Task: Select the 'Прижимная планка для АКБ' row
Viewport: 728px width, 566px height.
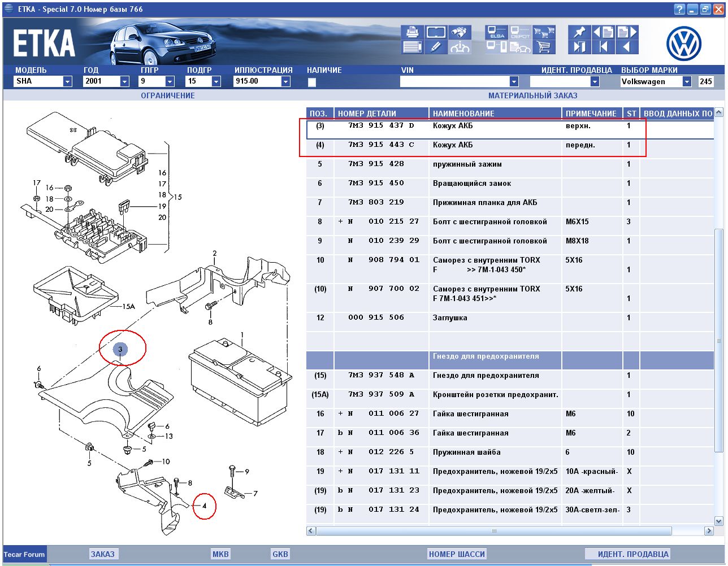Action: click(510, 206)
